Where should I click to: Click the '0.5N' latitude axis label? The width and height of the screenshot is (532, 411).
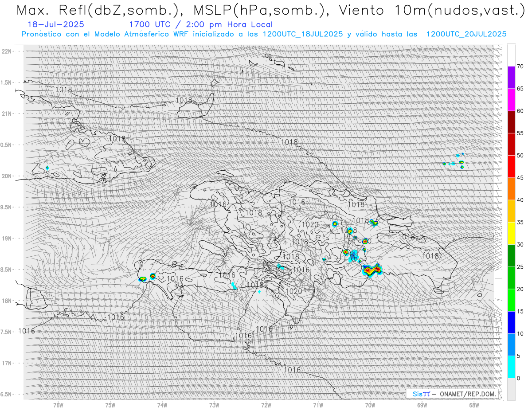(6, 145)
